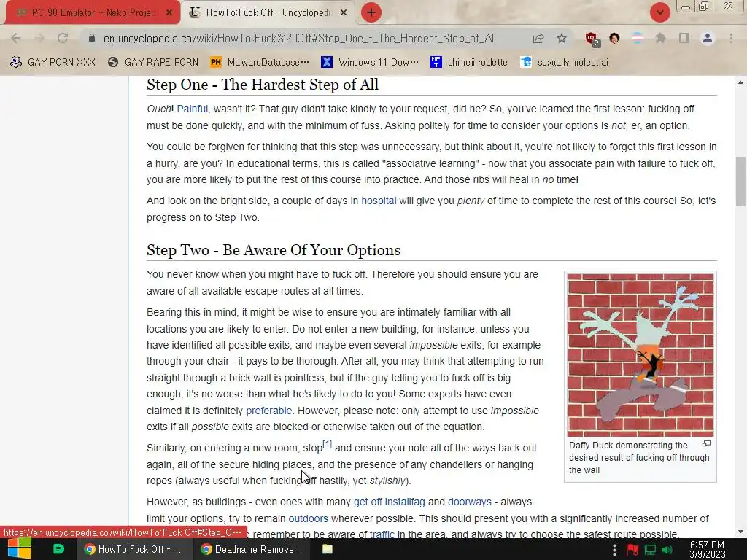
Task: Open the round avatar extension icon
Action: point(614,38)
